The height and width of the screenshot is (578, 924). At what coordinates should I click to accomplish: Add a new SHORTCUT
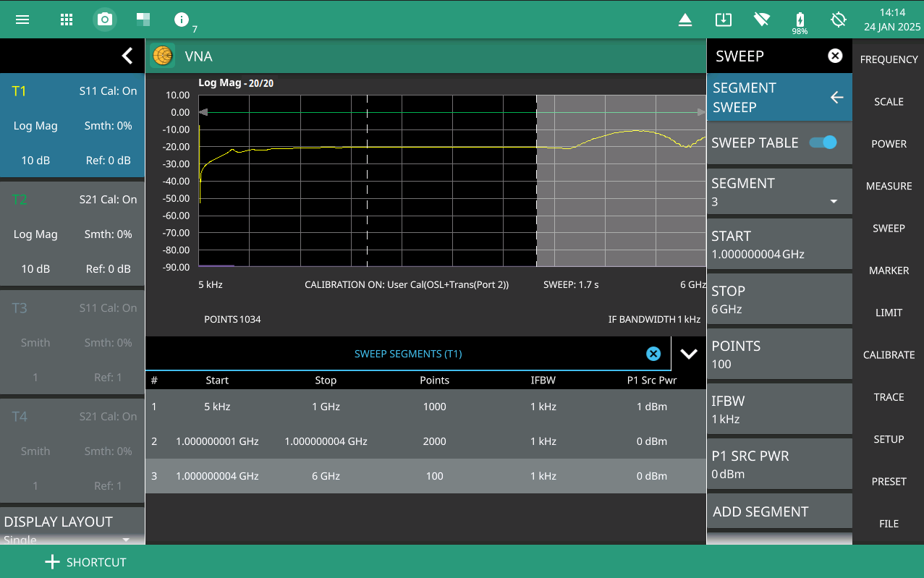(85, 562)
